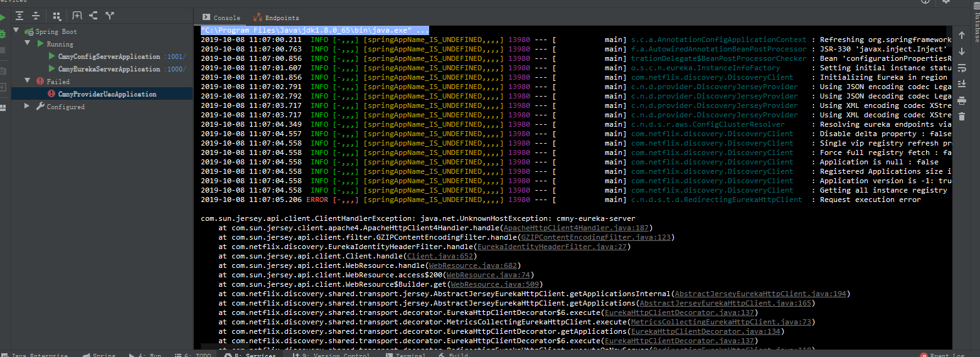
Task: Collapse the Failed group arrow
Action: point(28,82)
